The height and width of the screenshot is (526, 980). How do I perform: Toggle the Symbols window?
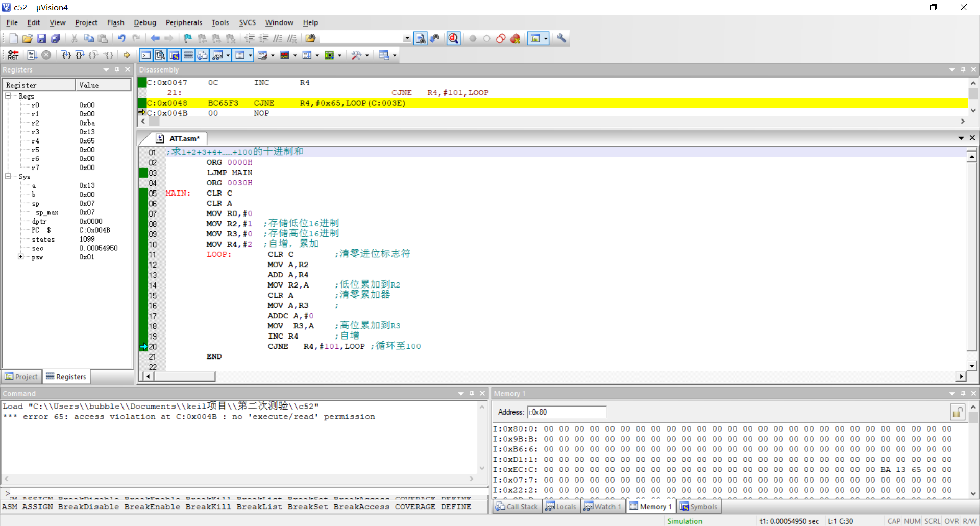(175, 55)
